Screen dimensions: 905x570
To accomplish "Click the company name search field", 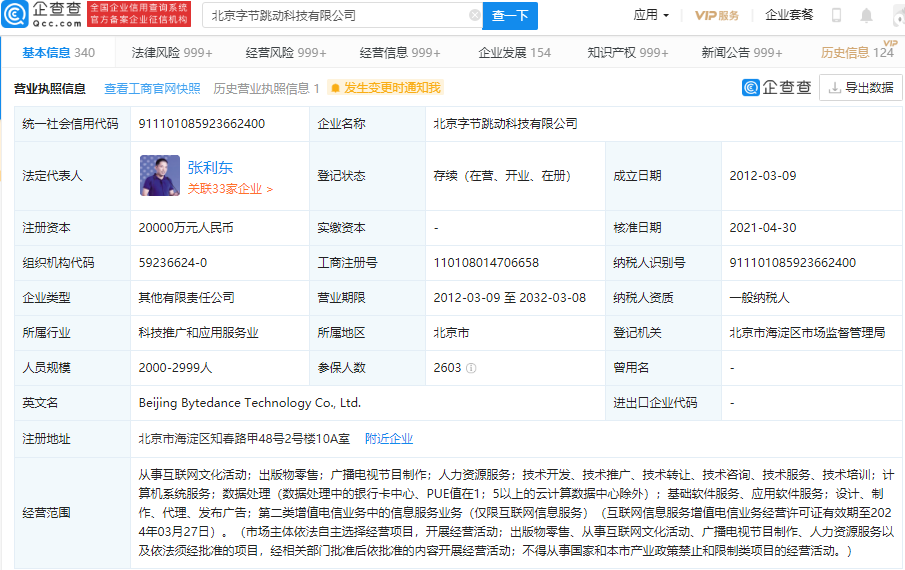I will (x=336, y=16).
